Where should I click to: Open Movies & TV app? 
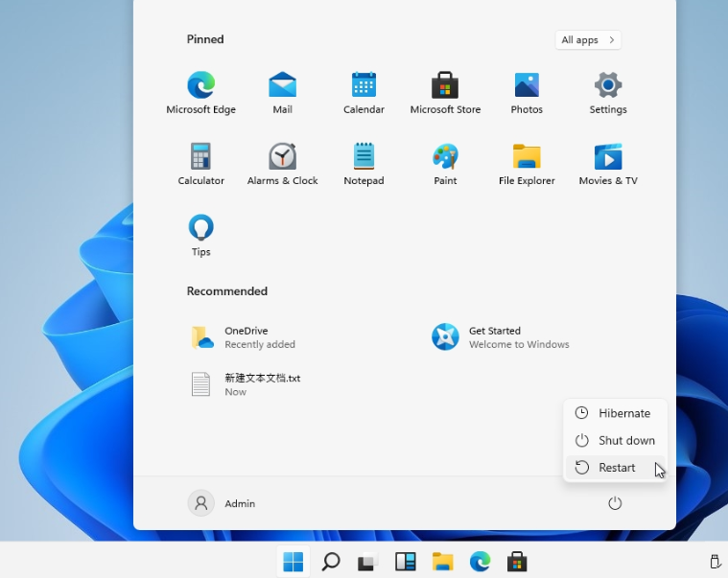[x=608, y=156]
